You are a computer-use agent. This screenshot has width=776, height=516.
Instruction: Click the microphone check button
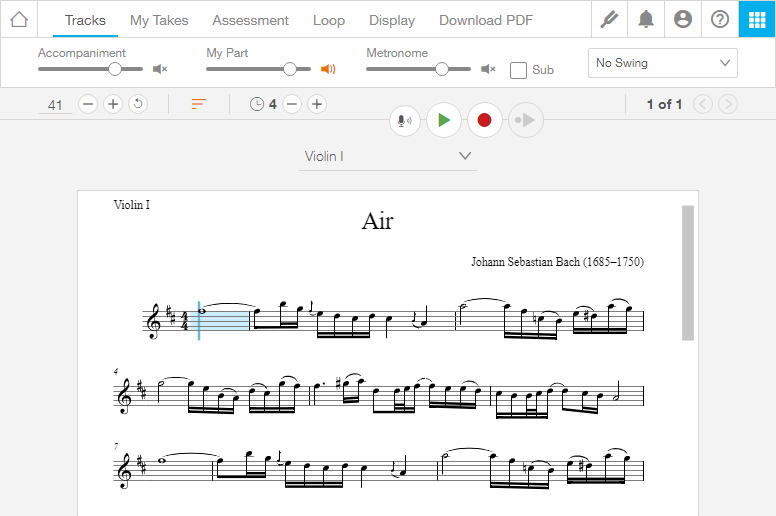(x=405, y=120)
